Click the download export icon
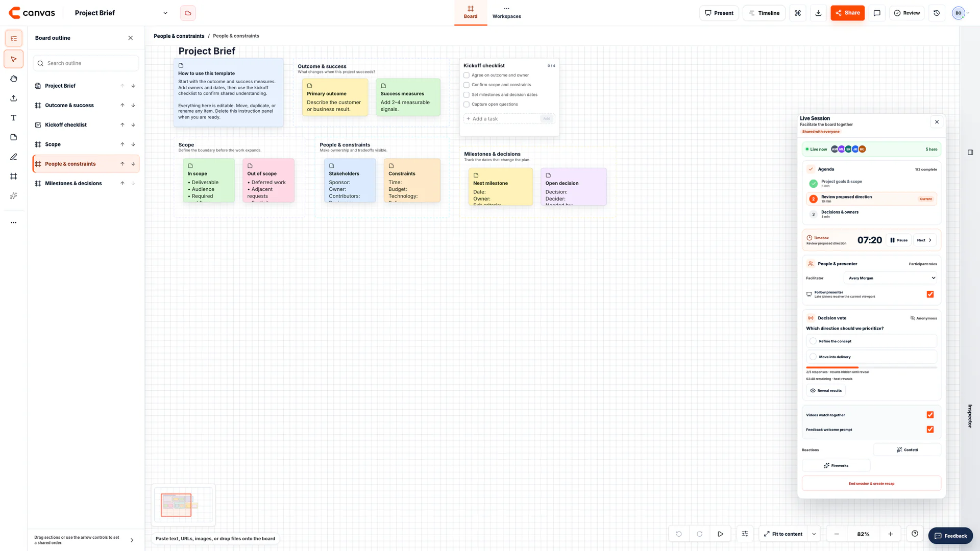 [818, 13]
